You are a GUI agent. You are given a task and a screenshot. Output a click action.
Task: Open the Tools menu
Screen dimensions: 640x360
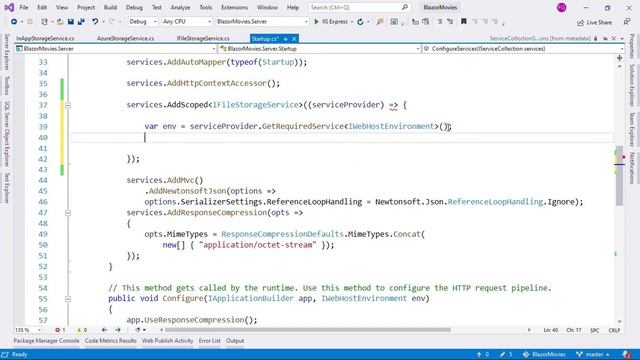(206, 7)
